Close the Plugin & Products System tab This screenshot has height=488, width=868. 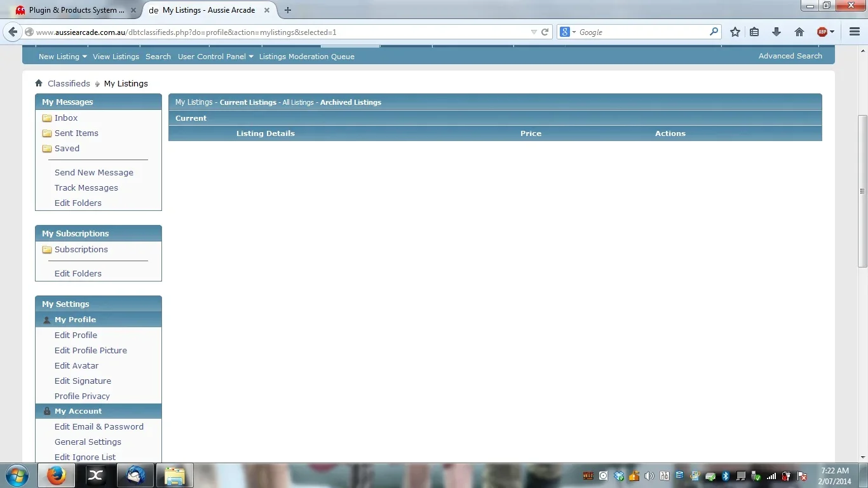pyautogui.click(x=133, y=10)
